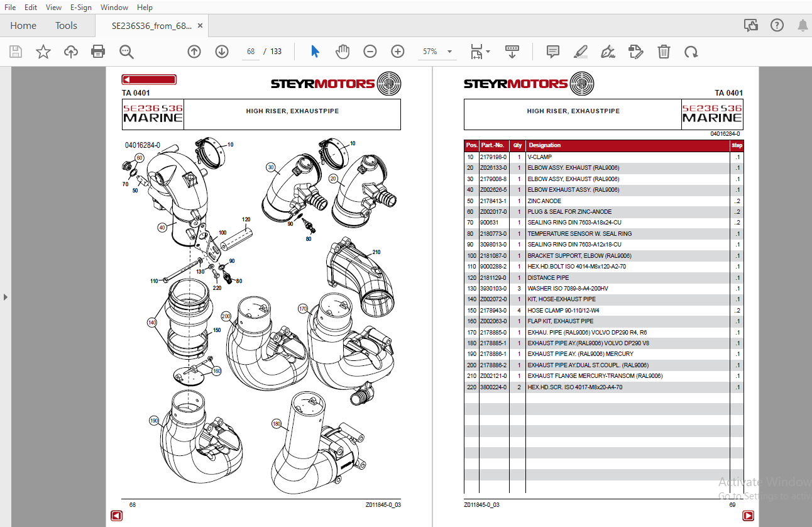Open the Edit PDF tool

[636, 52]
